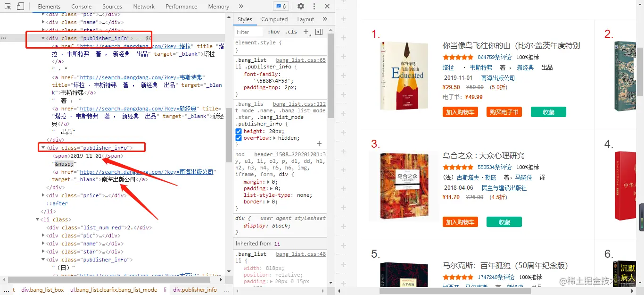Image resolution: width=644 pixels, height=295 pixels.
Task: Switch to the Console tab
Action: (82, 7)
